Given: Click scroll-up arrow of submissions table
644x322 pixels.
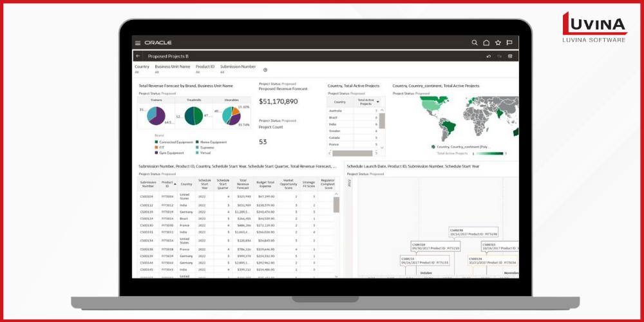Looking at the screenshot, I should [336, 194].
